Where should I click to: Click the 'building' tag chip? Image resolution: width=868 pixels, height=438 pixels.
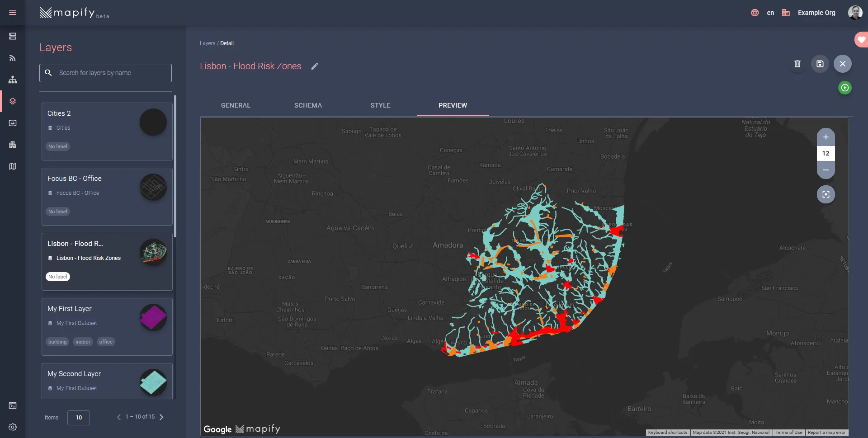pos(57,342)
